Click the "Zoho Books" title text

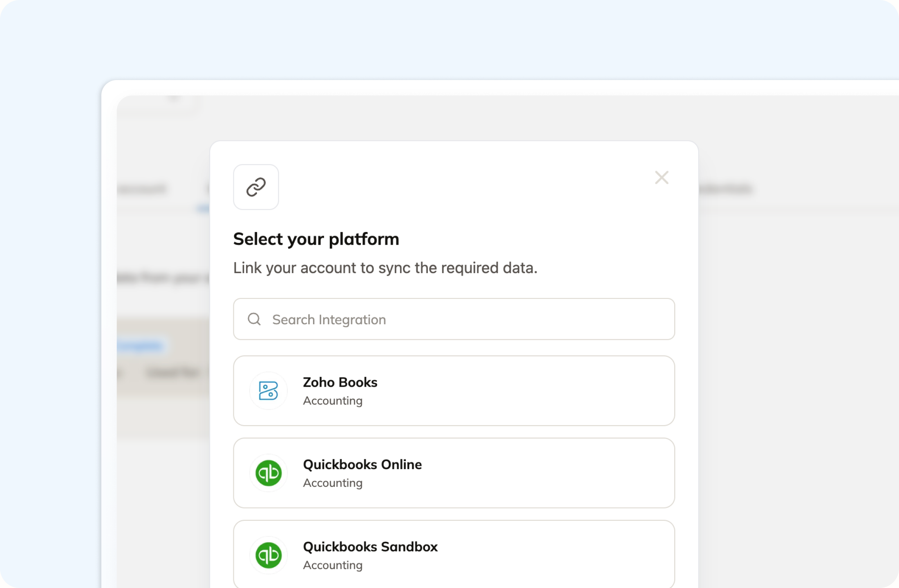point(340,382)
